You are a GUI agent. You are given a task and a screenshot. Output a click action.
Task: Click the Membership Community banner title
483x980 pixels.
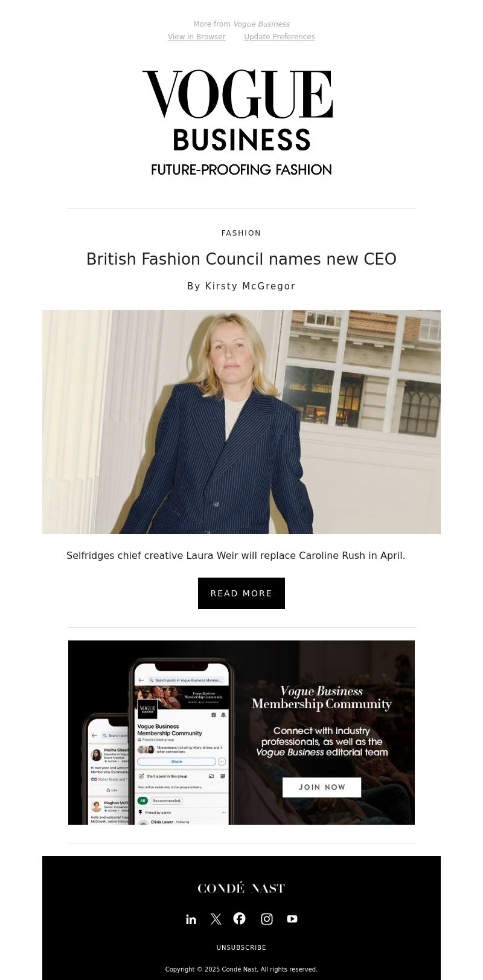click(322, 697)
